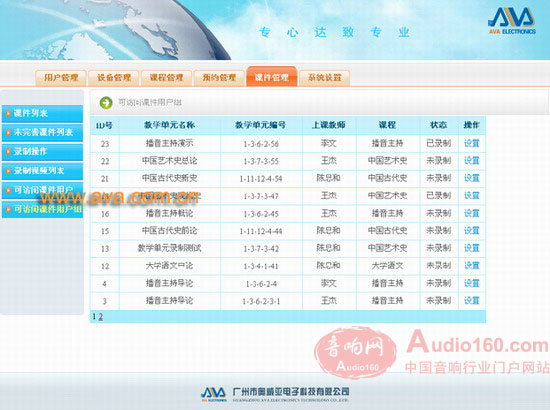Click the AVA logo in the footer
550x410 pixels.
point(214,394)
